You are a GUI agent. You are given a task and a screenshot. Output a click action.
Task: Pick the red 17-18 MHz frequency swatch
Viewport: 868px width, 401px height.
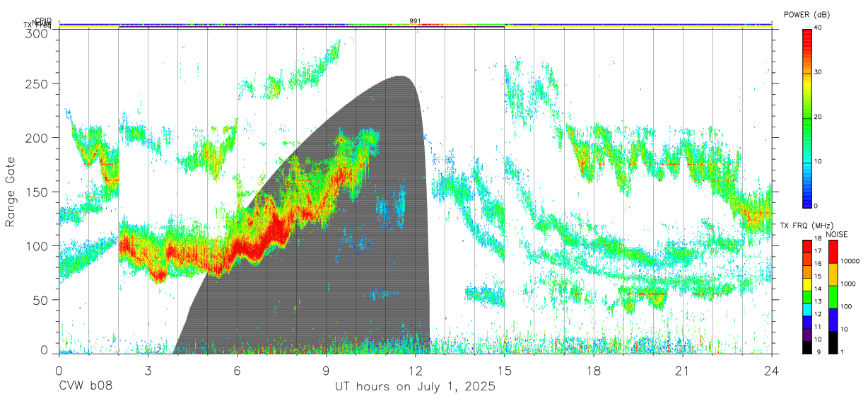pyautogui.click(x=807, y=246)
